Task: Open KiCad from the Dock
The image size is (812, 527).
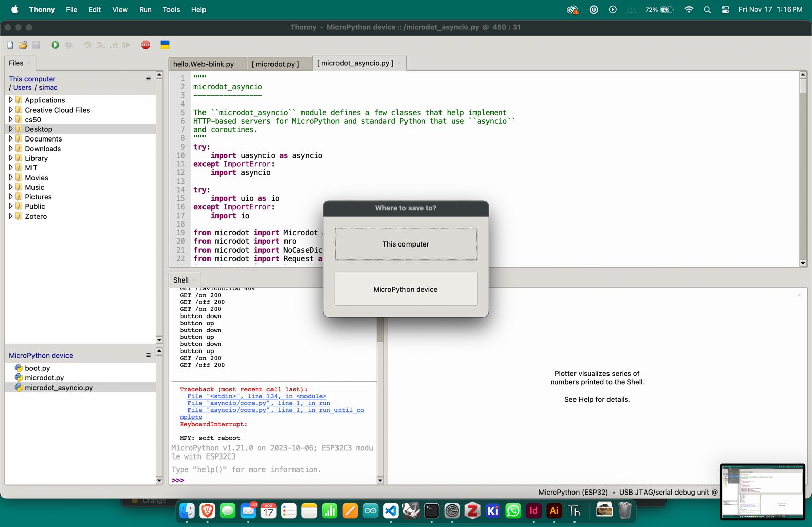Action: pyautogui.click(x=493, y=511)
